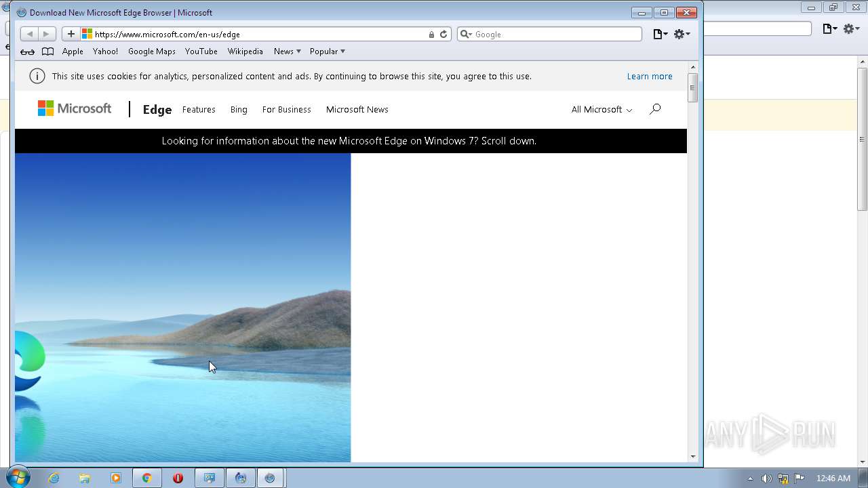Open Action Center flag in tray
The height and width of the screenshot is (488, 868).
pos(800,479)
